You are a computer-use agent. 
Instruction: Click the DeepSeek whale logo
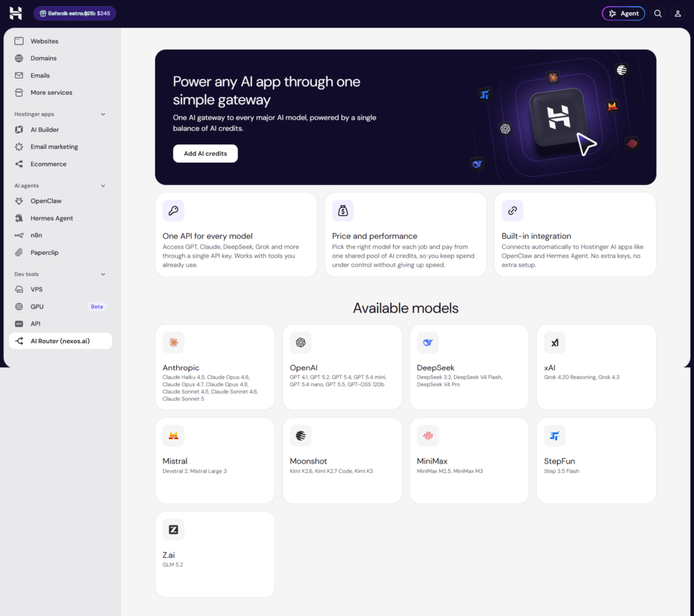[x=428, y=342]
